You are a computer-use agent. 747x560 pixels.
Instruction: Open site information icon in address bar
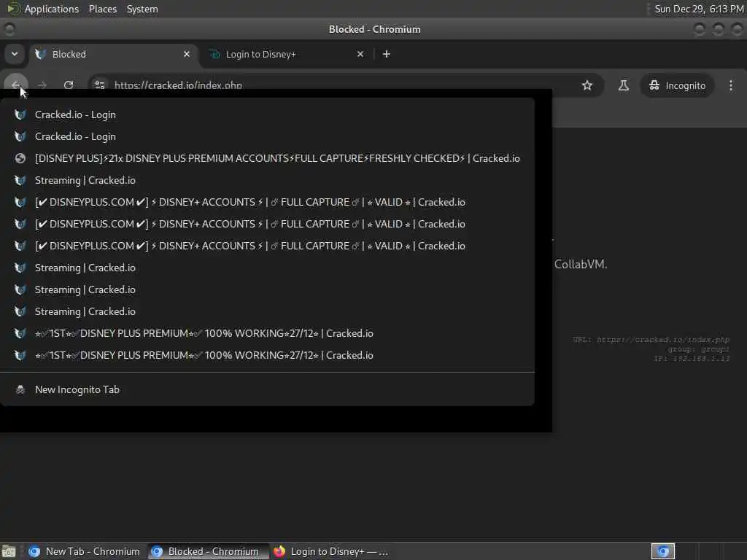coord(99,85)
